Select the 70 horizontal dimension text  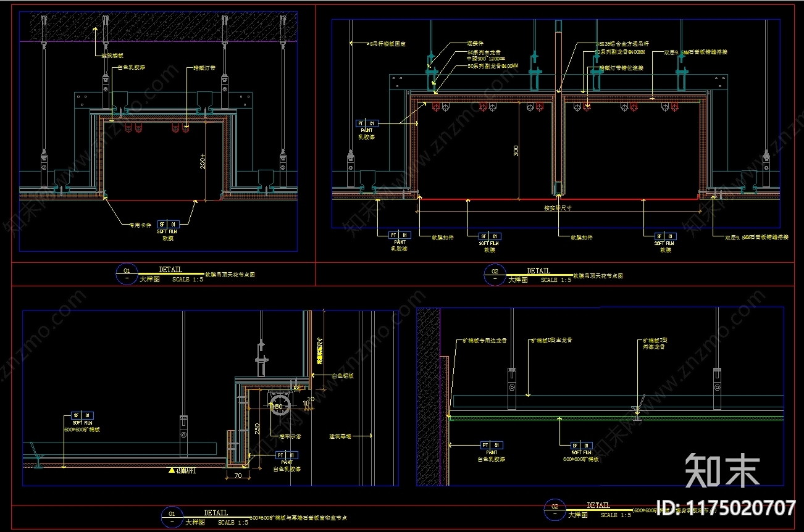tap(238, 476)
